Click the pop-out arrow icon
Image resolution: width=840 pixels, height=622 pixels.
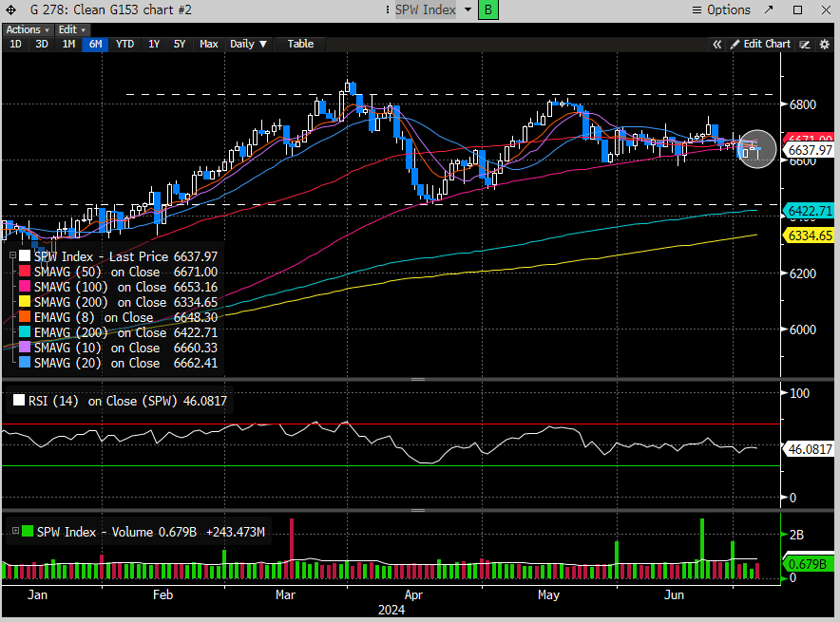click(x=769, y=9)
